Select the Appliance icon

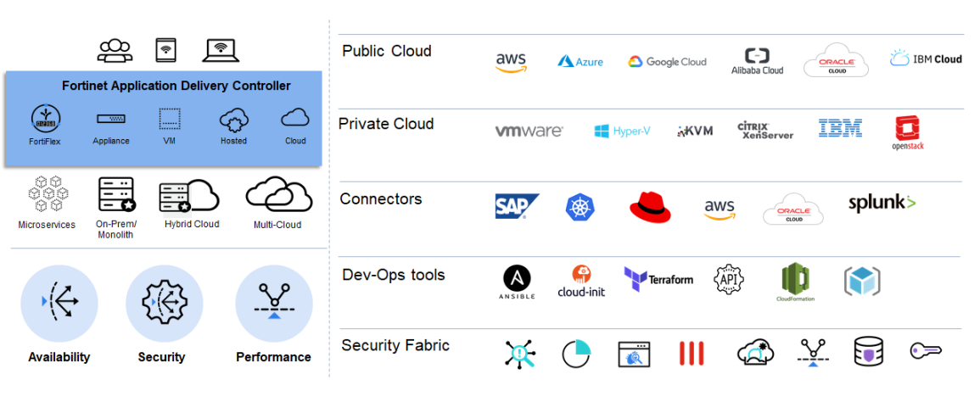point(111,118)
